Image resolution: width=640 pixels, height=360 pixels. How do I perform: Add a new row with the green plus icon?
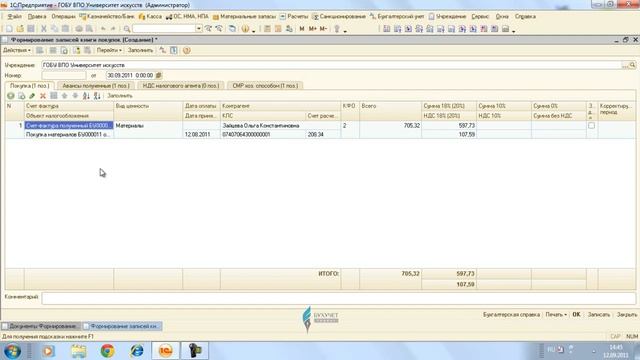(x=11, y=96)
